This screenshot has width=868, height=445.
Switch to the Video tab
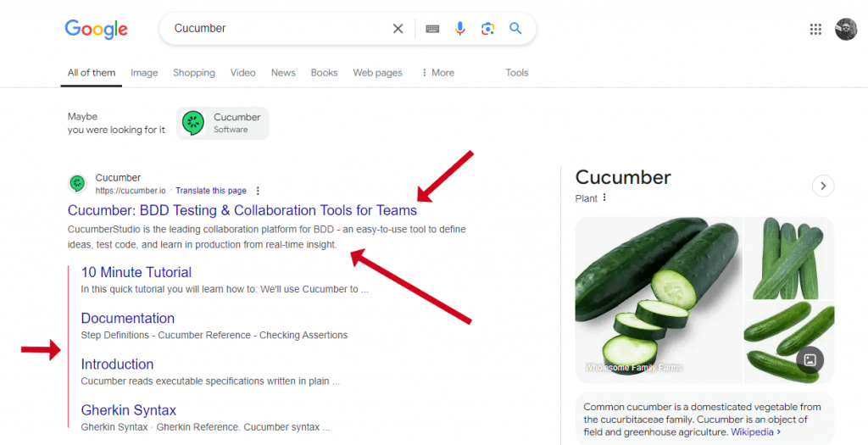tap(243, 73)
